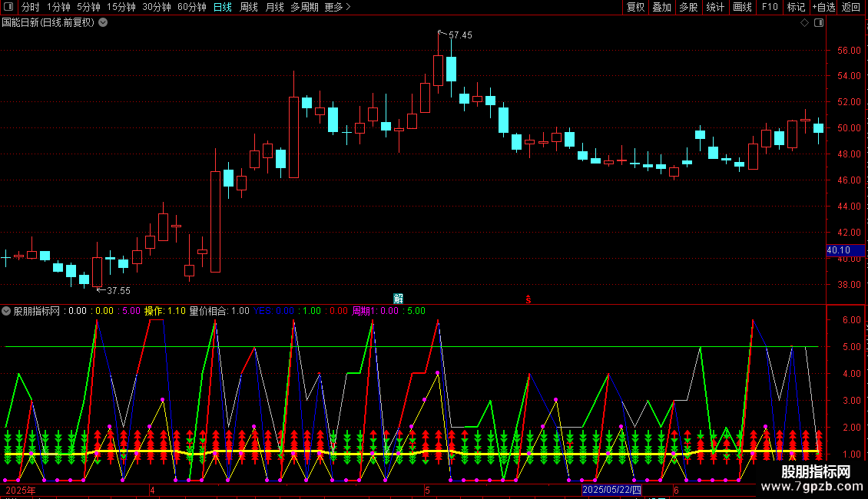Image resolution: width=868 pixels, height=499 pixels.
Task: Click the panel layout icon at top-left
Action: tap(8, 7)
